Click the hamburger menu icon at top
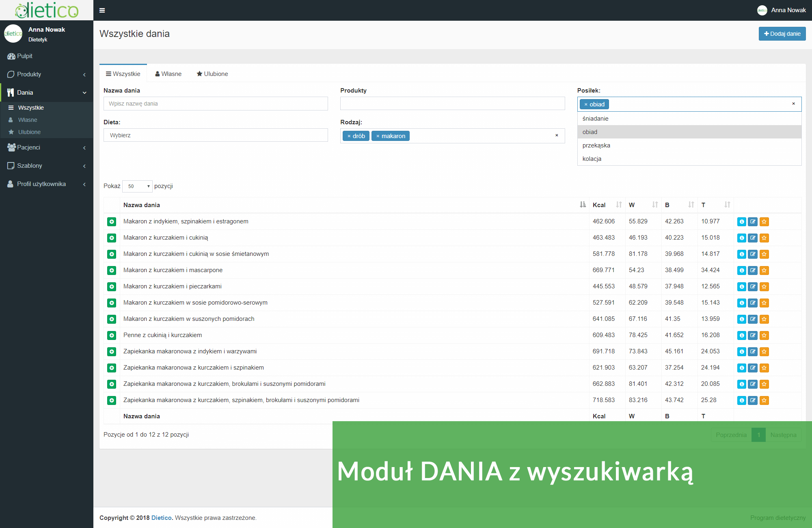This screenshot has height=528, width=812. point(102,10)
